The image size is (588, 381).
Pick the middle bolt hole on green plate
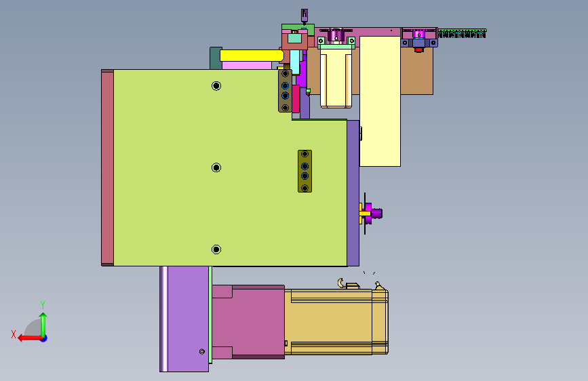[216, 167]
